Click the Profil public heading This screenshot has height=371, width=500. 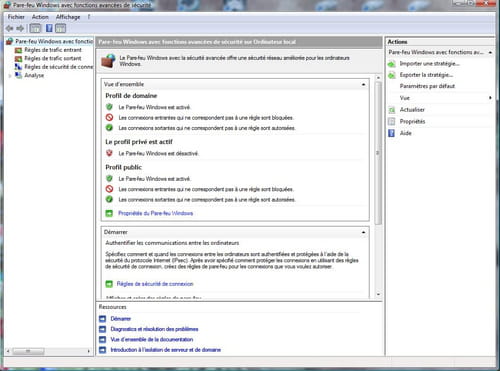124,167
